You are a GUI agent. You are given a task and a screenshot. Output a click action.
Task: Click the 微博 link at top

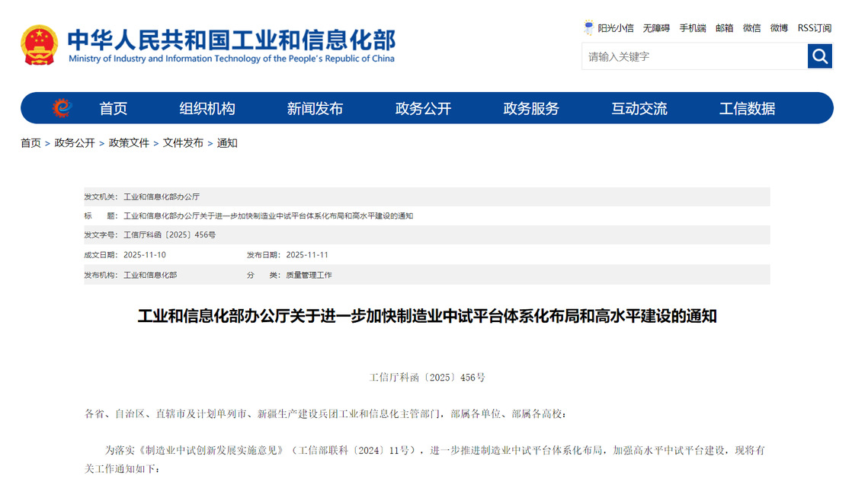pyautogui.click(x=779, y=28)
